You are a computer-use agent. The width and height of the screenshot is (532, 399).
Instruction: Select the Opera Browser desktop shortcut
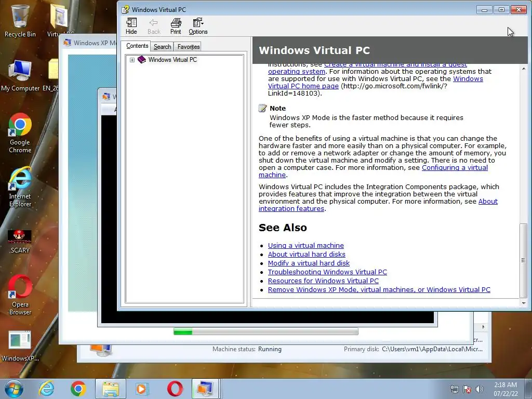coord(20,295)
